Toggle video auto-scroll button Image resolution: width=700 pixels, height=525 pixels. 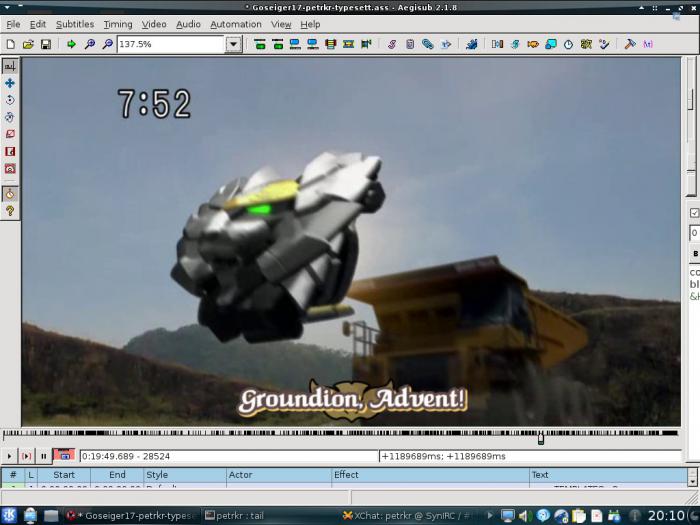(x=64, y=456)
